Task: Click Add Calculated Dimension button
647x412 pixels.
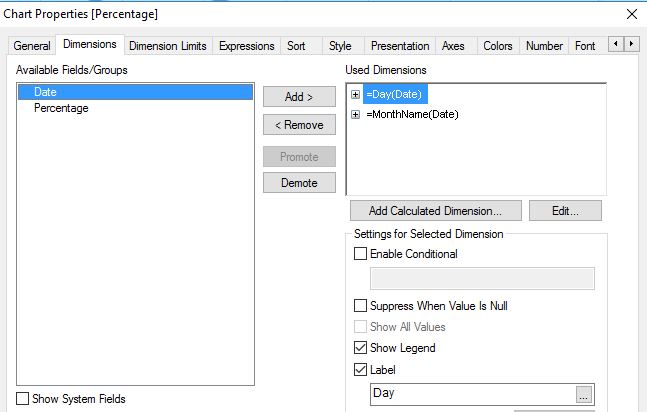Action: coord(435,211)
